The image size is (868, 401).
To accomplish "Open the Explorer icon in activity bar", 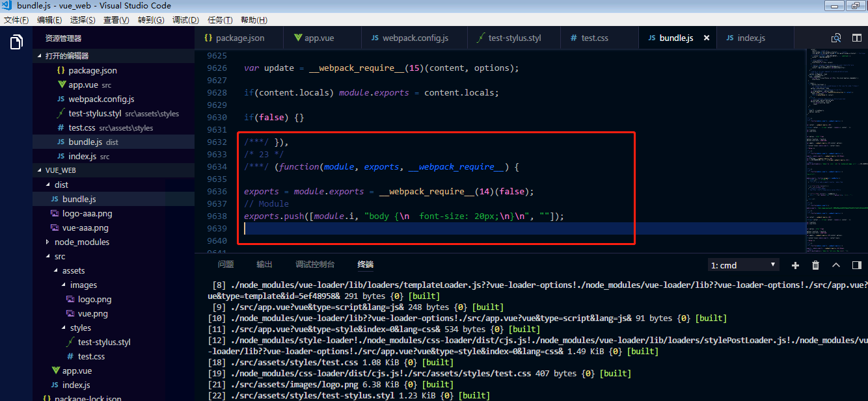I will (x=16, y=41).
